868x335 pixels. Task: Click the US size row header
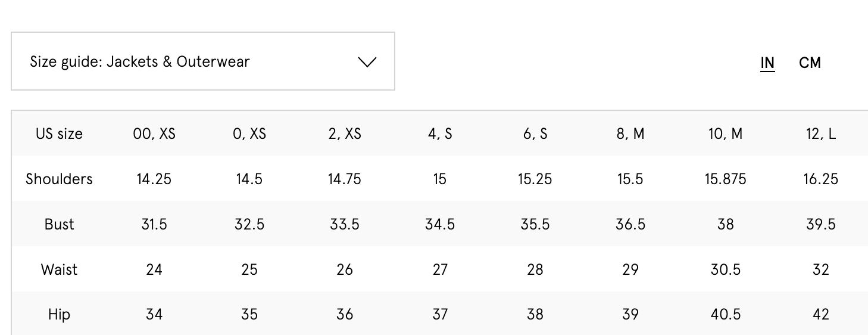click(59, 134)
